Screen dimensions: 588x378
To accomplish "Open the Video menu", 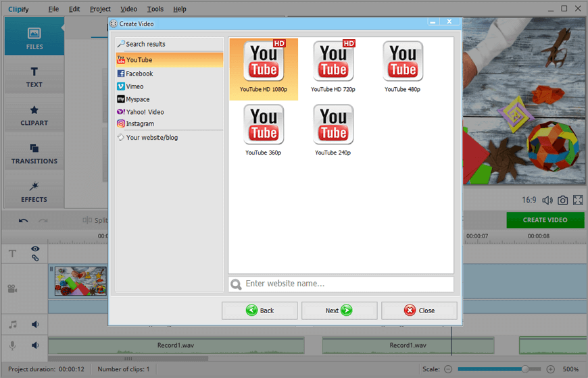I will [x=128, y=9].
